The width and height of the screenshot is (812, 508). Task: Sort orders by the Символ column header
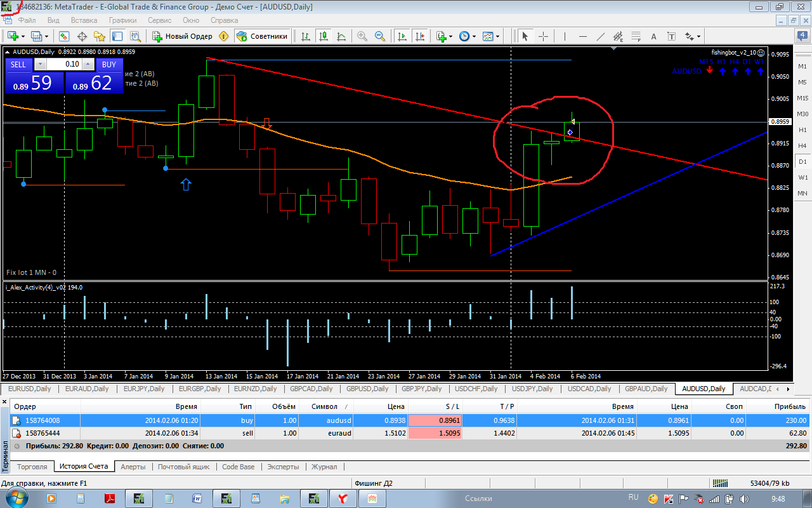326,406
